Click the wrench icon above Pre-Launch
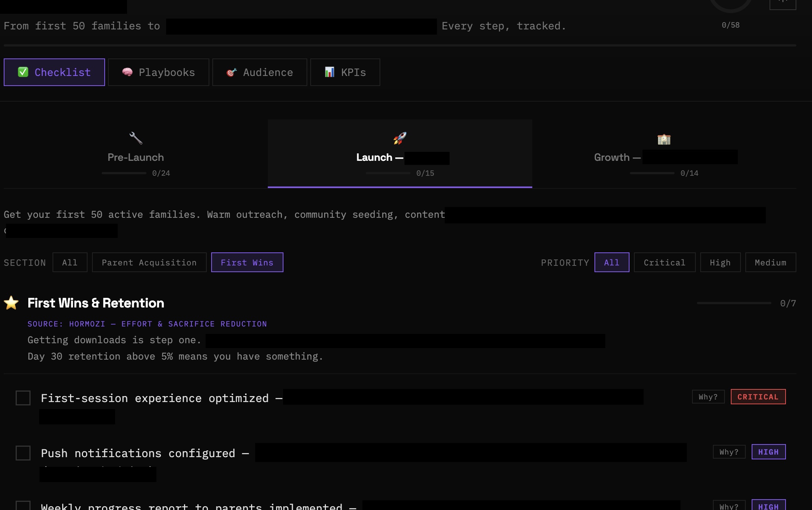812x510 pixels. pos(136,138)
